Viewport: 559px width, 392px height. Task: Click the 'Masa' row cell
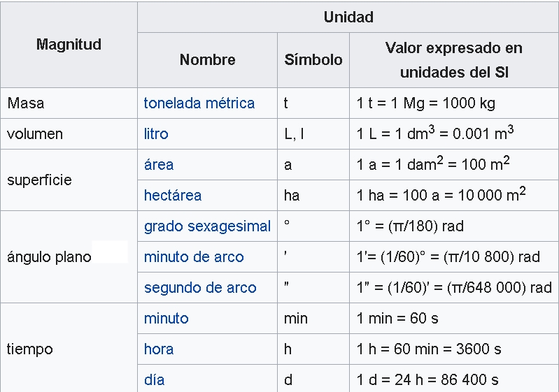coord(26,103)
